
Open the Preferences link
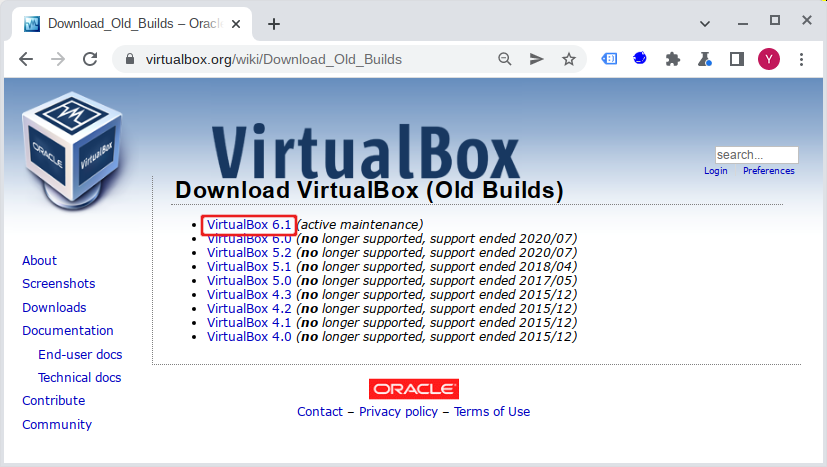[x=768, y=170]
